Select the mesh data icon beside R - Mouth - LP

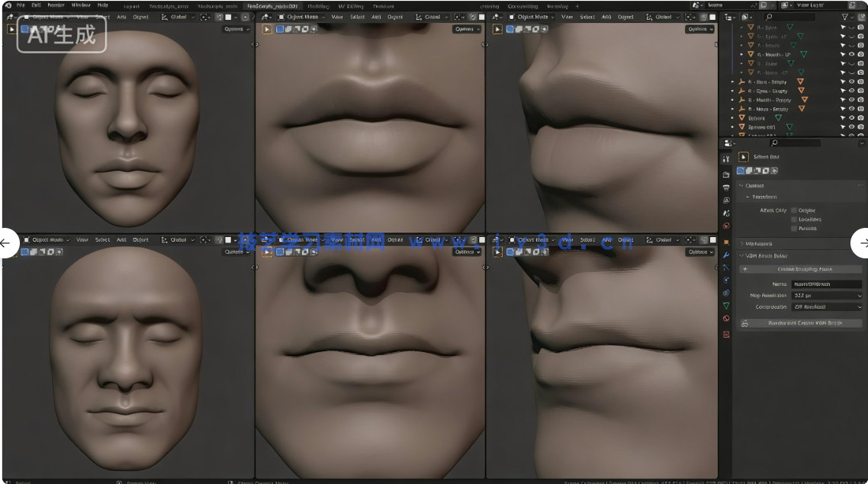(x=804, y=53)
